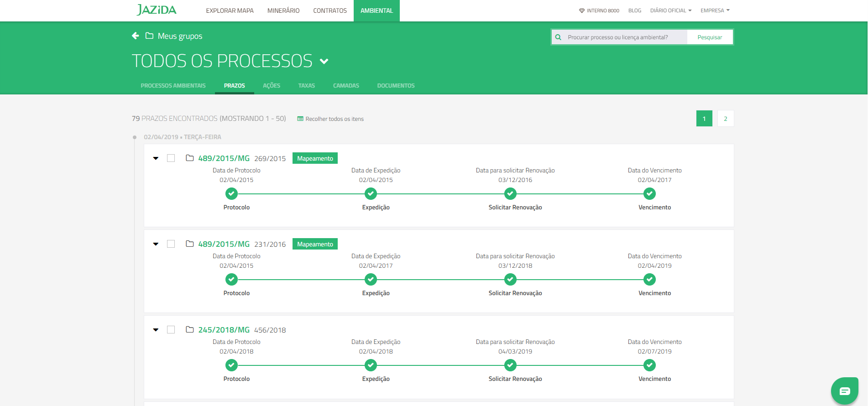Switch to the Taxas tab
The image size is (868, 406).
click(306, 86)
